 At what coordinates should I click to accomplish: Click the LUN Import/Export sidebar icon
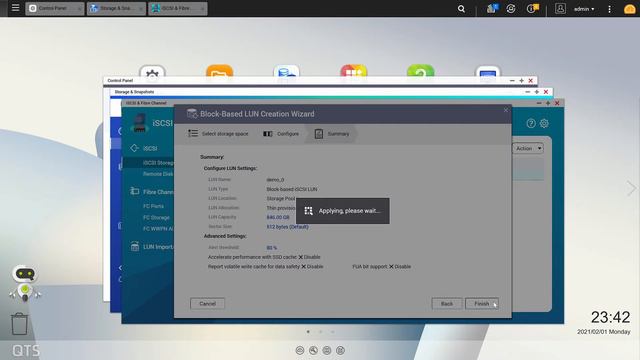point(134,247)
